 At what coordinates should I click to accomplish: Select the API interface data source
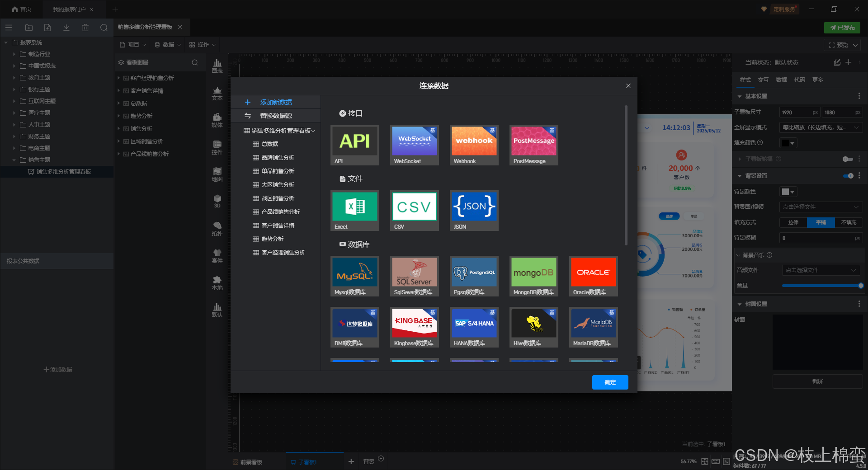pyautogui.click(x=355, y=145)
